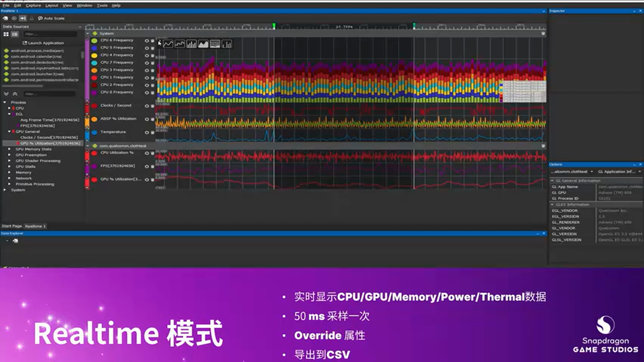Viewport: 644px width, 362px height.
Task: Toggle visibility of the Temperature metric
Action: [x=147, y=132]
